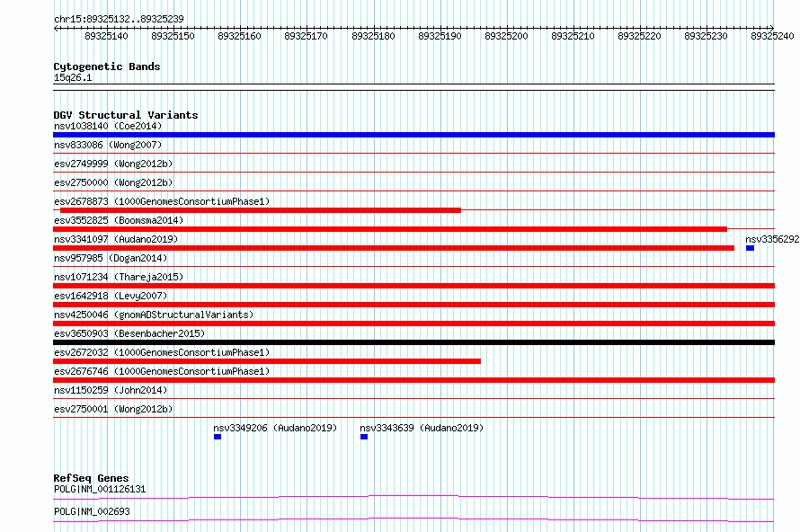Select the red esv2672032 variant bar
Screen dimensions: 800x532
point(267,361)
